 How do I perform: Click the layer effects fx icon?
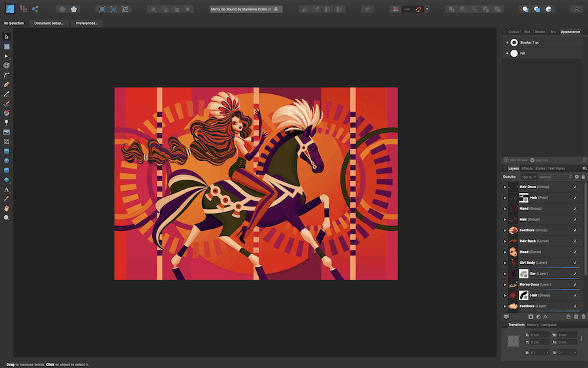point(545,316)
